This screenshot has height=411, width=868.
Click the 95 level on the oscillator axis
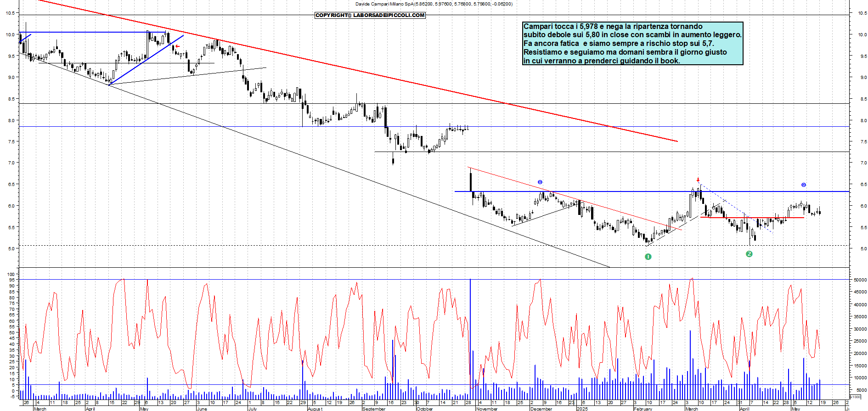(x=12, y=280)
